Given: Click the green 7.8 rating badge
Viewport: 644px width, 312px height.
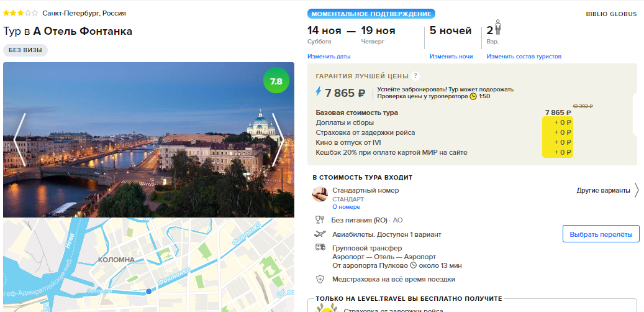Looking at the screenshot, I should [x=276, y=81].
